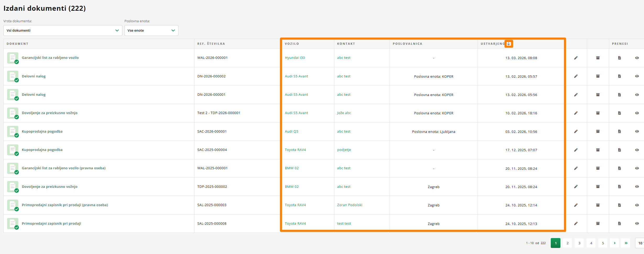
Task: Open the Hyundai i30 vehicle link
Action: coord(295,58)
